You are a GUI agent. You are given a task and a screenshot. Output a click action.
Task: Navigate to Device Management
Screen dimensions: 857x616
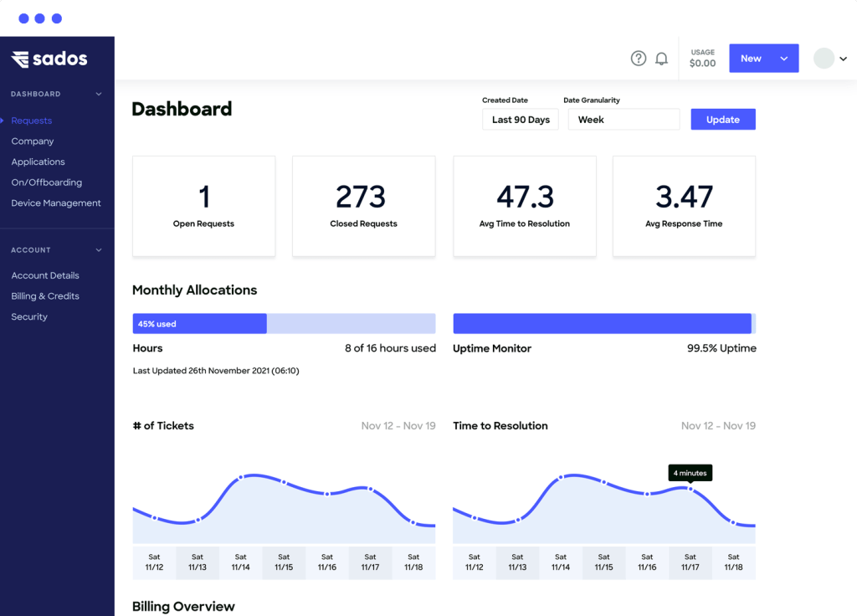coord(56,203)
